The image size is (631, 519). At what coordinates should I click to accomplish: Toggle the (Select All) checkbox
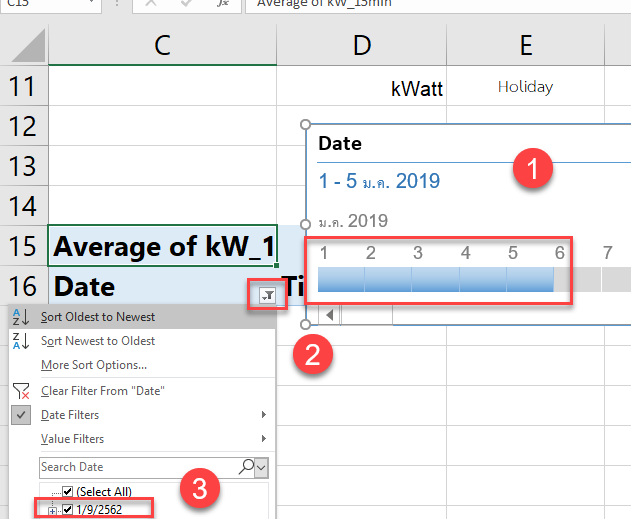[68, 491]
